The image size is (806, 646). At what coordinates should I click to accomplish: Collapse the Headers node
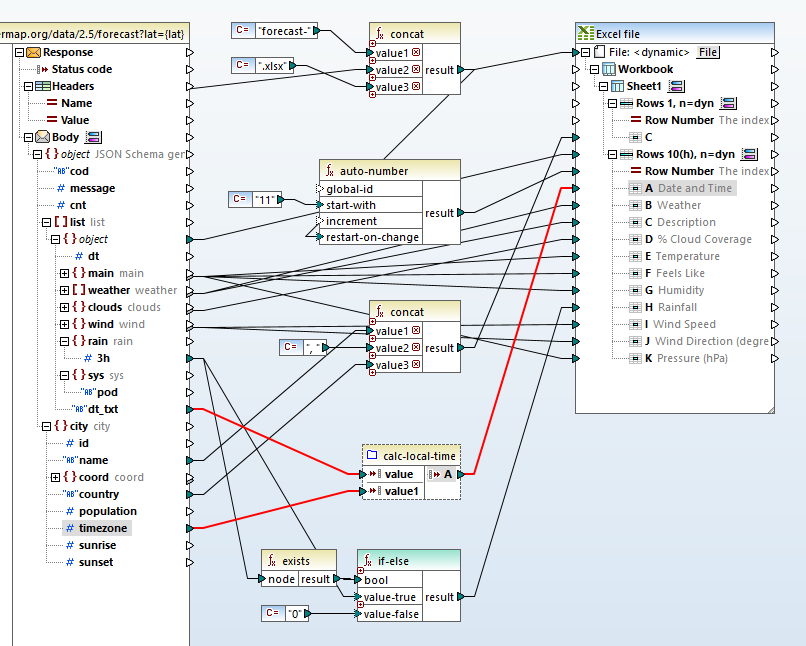tap(29, 86)
